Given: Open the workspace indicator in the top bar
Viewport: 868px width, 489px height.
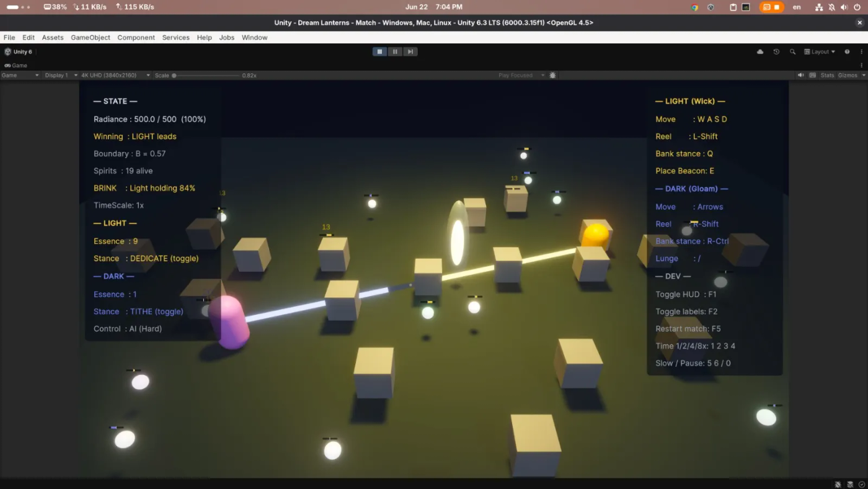Looking at the screenshot, I should coord(18,7).
